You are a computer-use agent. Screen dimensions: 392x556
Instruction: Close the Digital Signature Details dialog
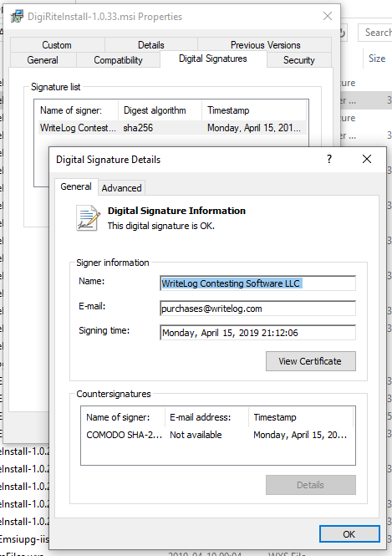367,159
